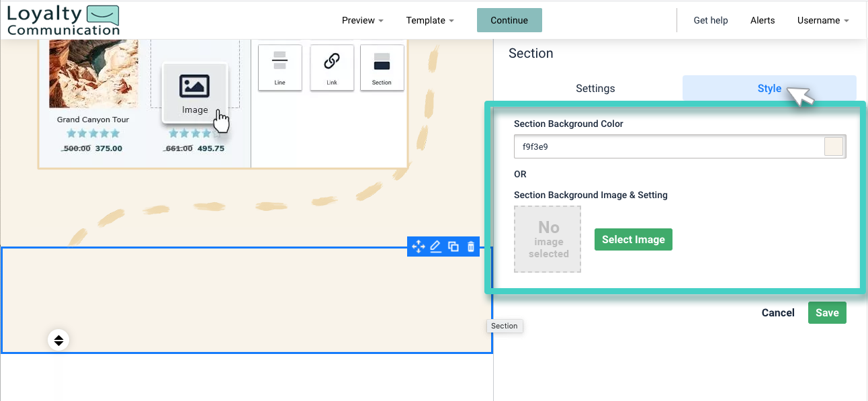Click the pencil edit icon on the section toolbar
The image size is (868, 401).
[435, 247]
